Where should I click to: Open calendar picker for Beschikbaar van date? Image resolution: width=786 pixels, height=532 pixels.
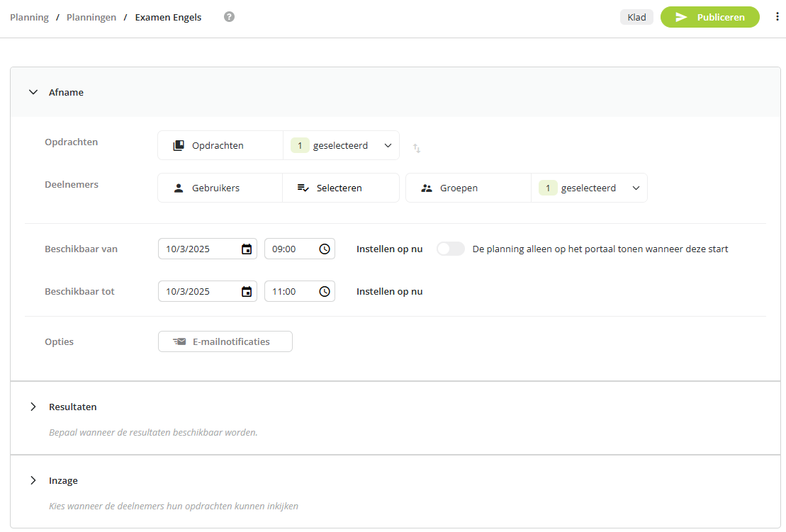point(247,249)
